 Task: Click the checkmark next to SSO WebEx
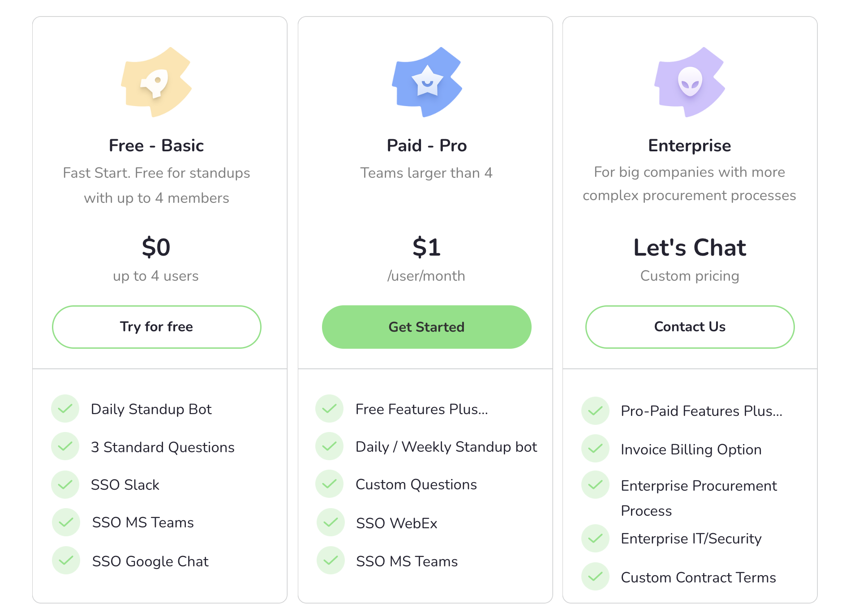(331, 522)
